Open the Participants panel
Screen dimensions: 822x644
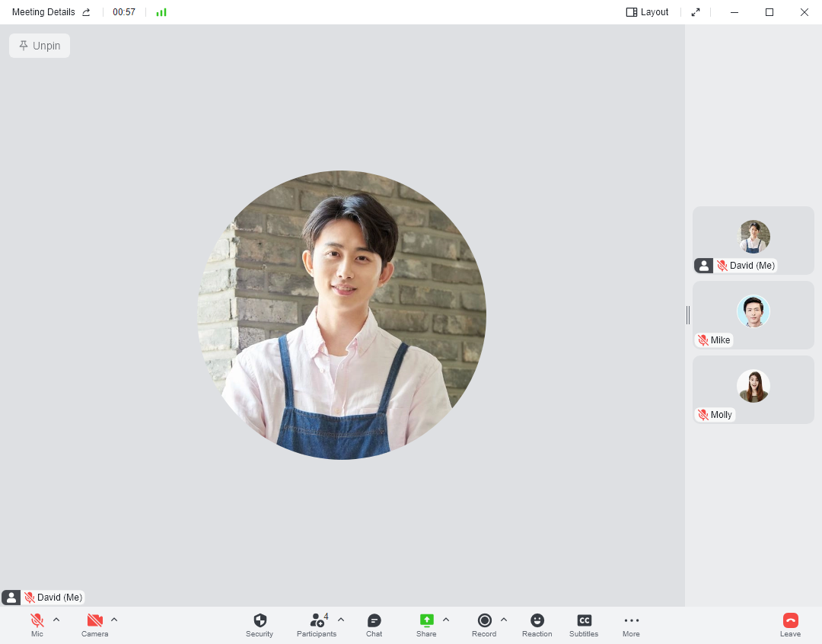coord(317,625)
